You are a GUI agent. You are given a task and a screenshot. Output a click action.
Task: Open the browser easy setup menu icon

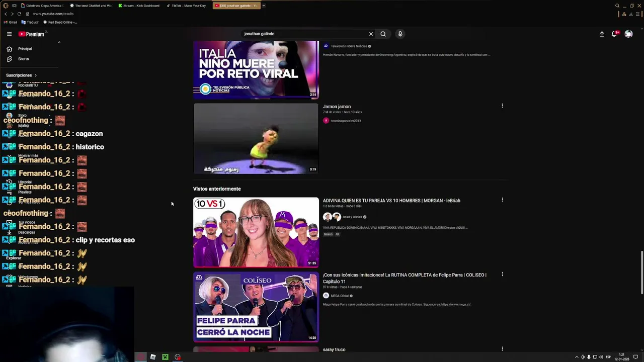click(638, 14)
